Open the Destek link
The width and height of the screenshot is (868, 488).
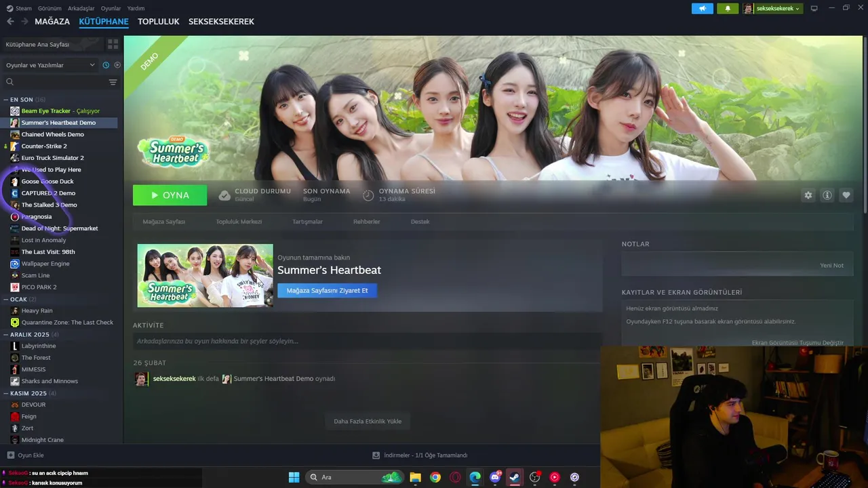click(420, 222)
